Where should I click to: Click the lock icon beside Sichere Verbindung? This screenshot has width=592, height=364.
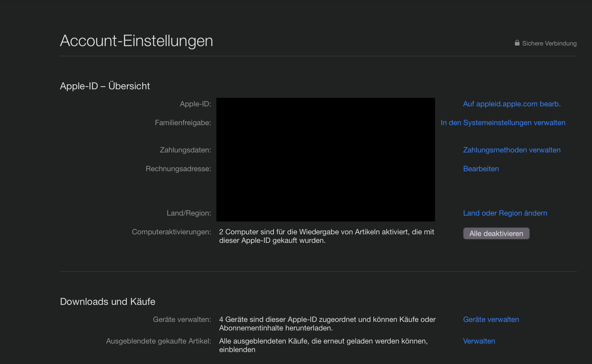point(517,43)
